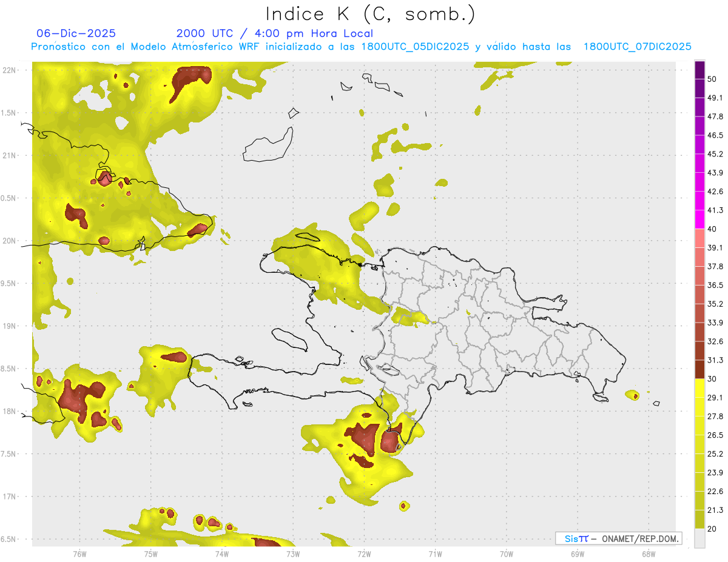Click the '69W' longitude axis label
The width and height of the screenshot is (728, 562).
(578, 554)
